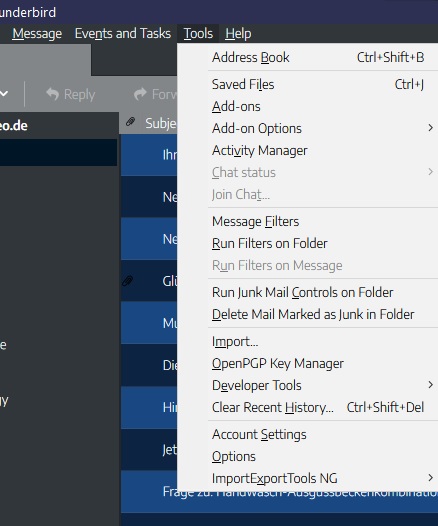
Task: Select the message row starting with "Jet"
Action: pos(149,450)
